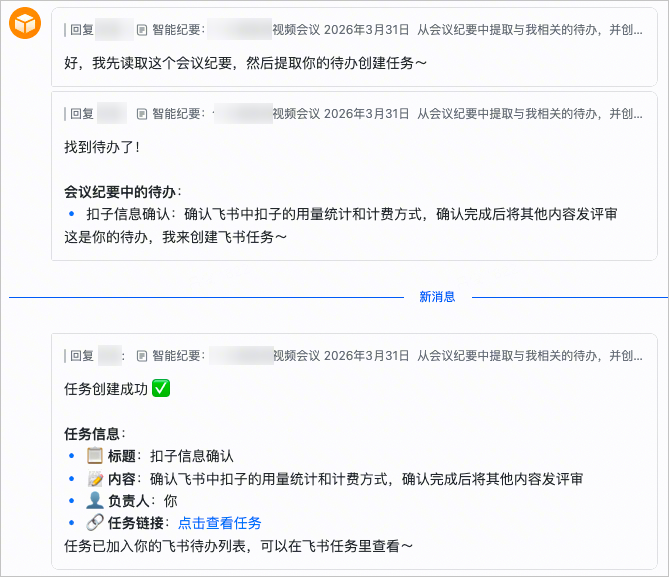Click the document icon in the second reply quote
This screenshot has width=669, height=577.
coord(142,114)
